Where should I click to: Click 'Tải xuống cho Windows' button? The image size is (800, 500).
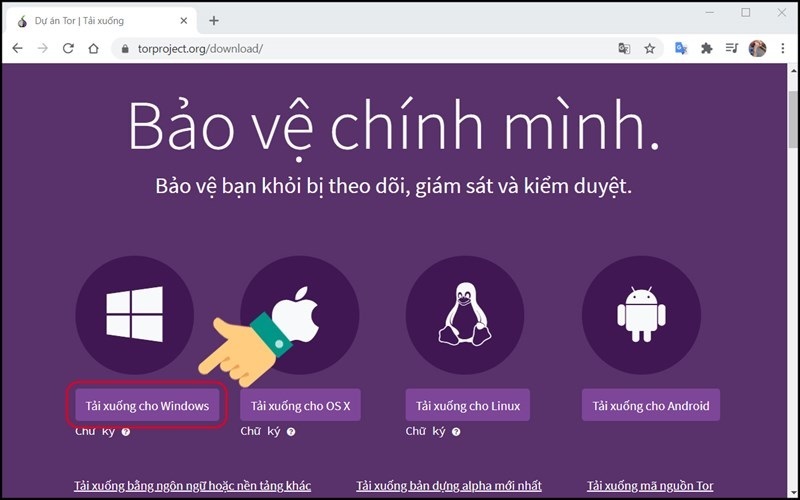coord(147,405)
